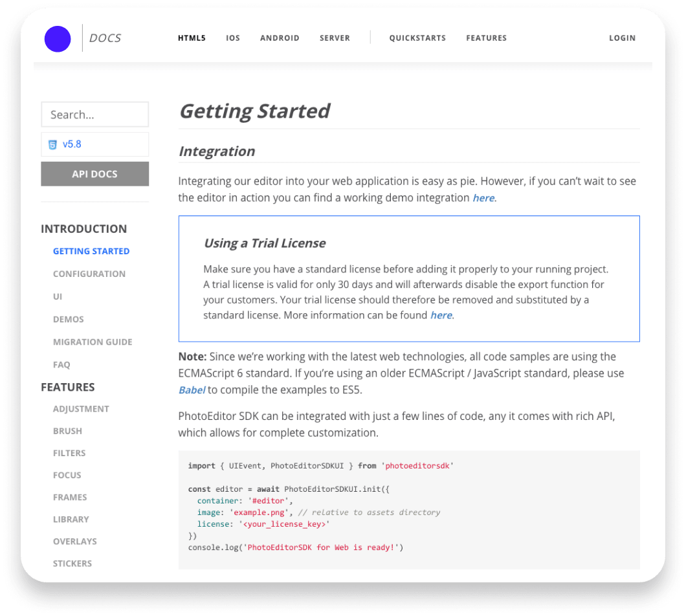
Task: Open the FAQ sidebar entry
Action: [x=61, y=365]
